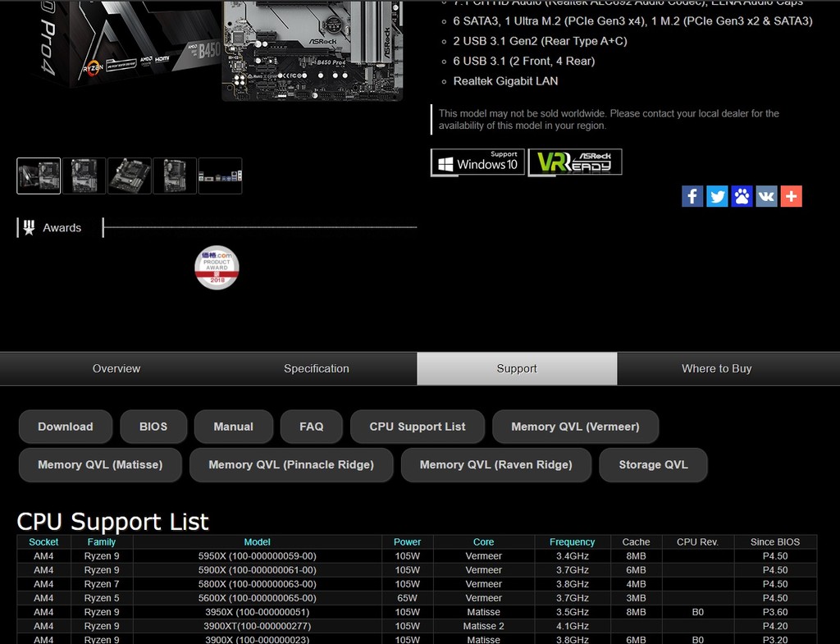Click the Core column header

(484, 542)
